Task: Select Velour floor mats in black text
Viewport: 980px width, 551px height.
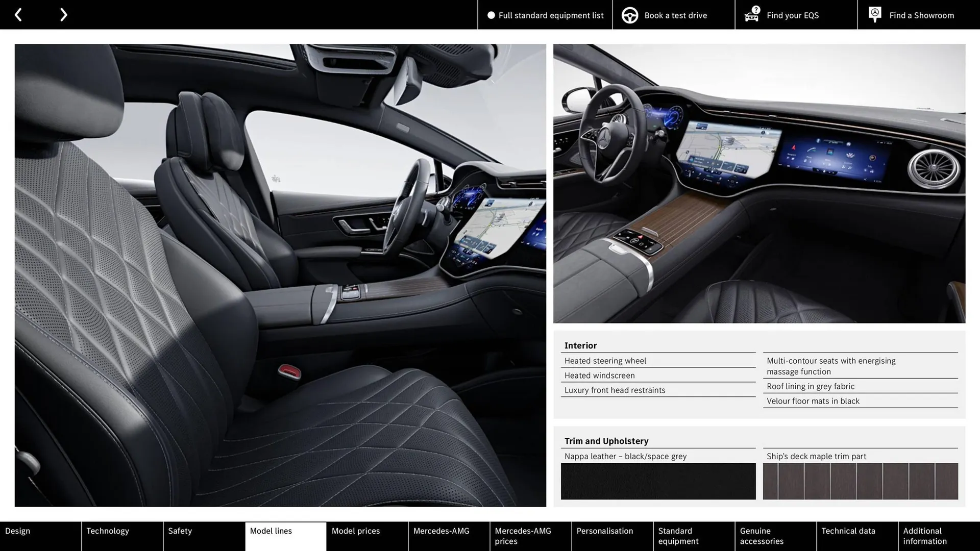Action: 813,401
